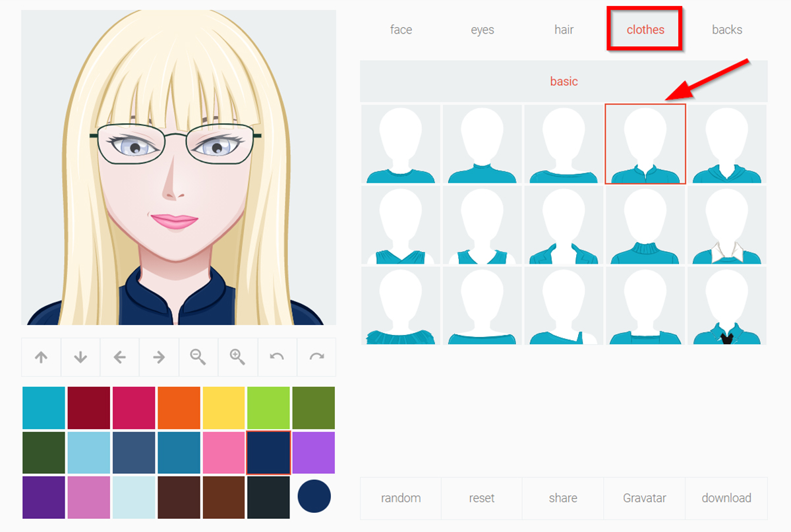
Task: Switch to the face tab
Action: [401, 30]
